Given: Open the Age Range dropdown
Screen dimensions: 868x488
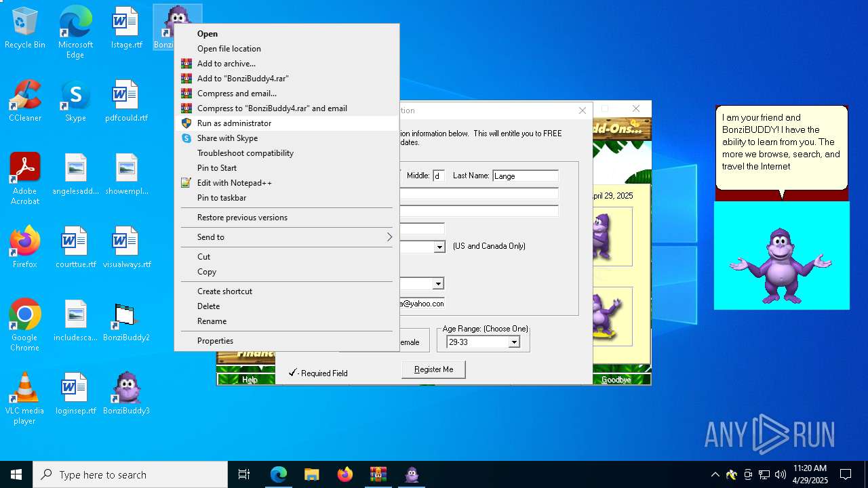Looking at the screenshot, I should pyautogui.click(x=514, y=342).
